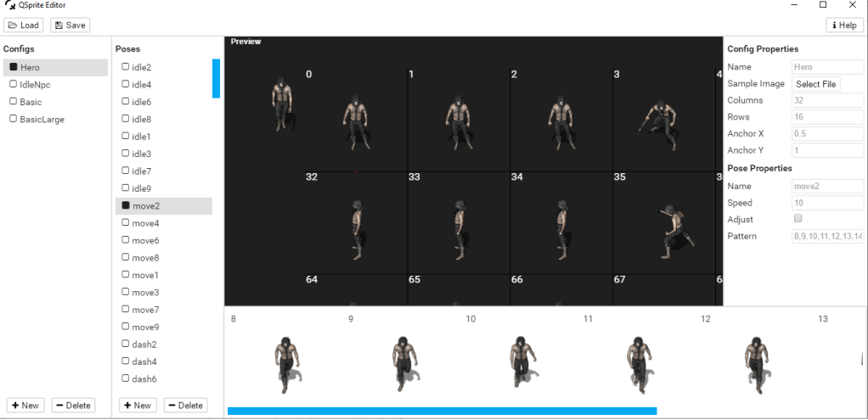Toggle the Adjust checkbox
Image resolution: width=868 pixels, height=420 pixels.
coord(797,219)
